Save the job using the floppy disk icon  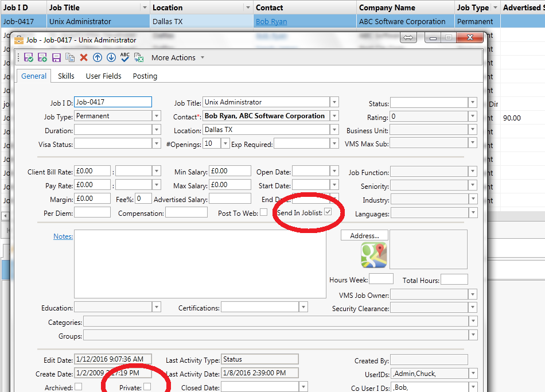click(x=56, y=57)
